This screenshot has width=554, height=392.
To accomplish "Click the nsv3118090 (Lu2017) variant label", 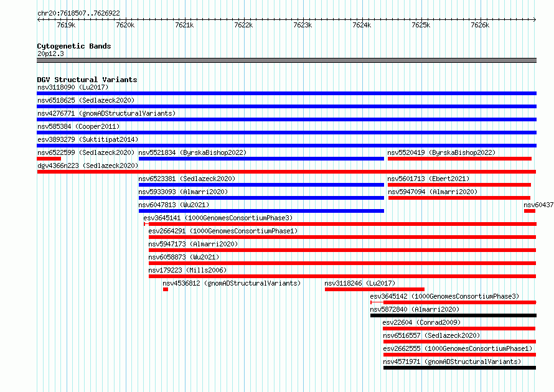I will 73,87.
